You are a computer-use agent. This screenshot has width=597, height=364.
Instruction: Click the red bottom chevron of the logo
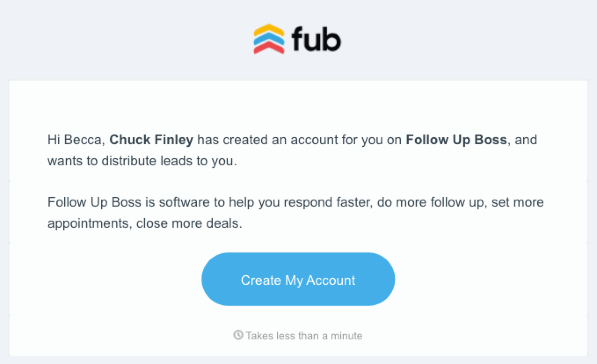tap(269, 48)
